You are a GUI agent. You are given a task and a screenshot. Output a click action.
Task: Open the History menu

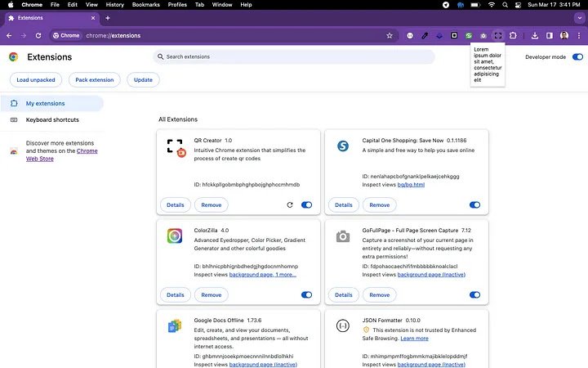tap(115, 5)
